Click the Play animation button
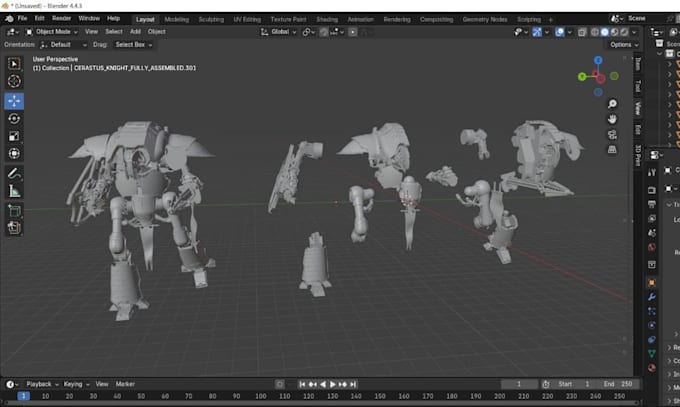 coord(333,384)
